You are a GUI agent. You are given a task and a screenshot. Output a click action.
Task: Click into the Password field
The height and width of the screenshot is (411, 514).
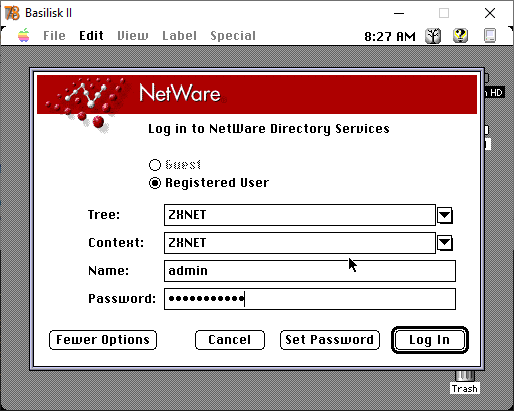coord(310,299)
